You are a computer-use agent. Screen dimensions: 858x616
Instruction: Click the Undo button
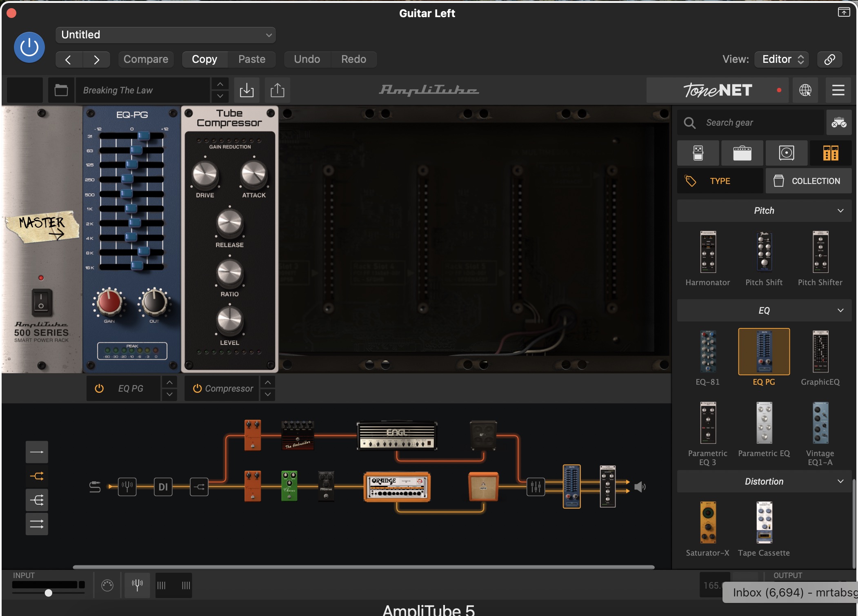(x=307, y=59)
